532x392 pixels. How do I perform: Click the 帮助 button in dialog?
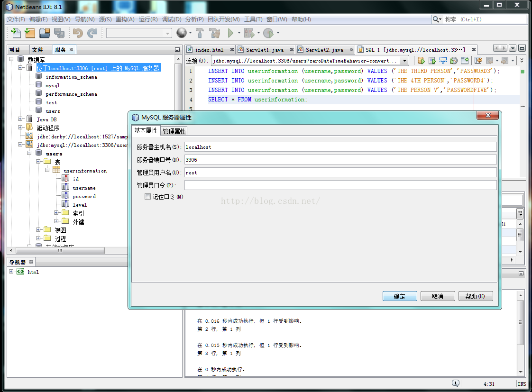click(476, 296)
